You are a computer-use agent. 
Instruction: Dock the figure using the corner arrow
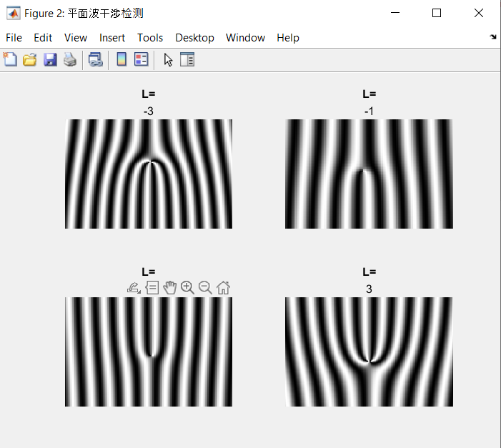[493, 37]
